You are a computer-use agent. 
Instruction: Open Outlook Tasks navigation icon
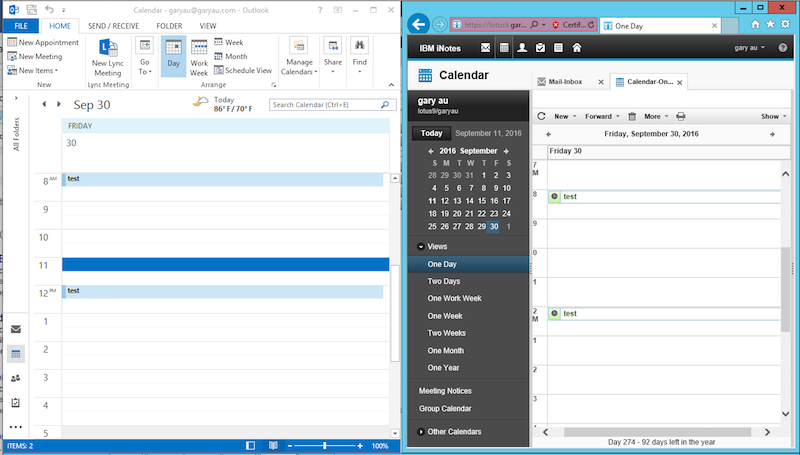(x=16, y=402)
